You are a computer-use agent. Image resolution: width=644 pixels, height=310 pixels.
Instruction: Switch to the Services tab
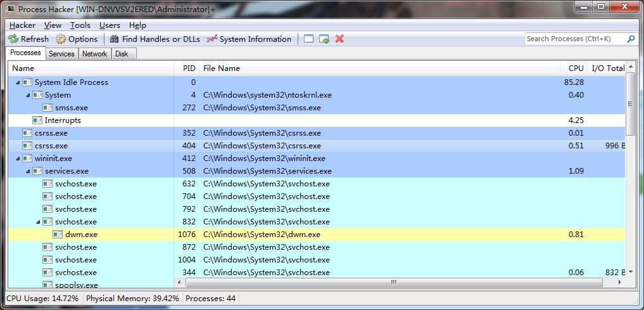[61, 54]
